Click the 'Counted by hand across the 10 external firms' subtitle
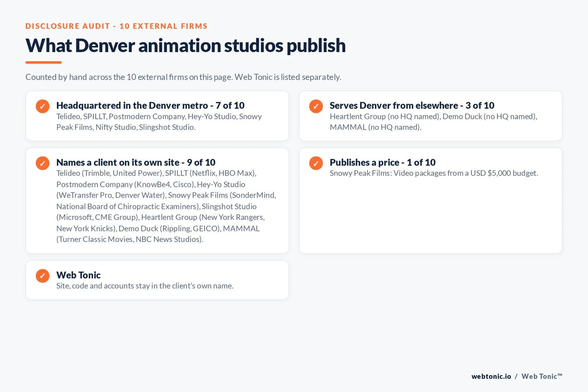 [183, 77]
